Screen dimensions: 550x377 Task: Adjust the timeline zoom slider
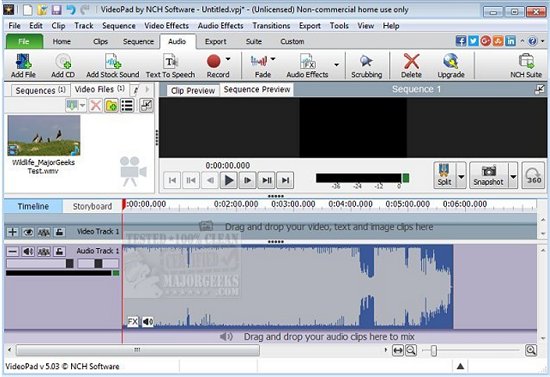[x=434, y=350]
